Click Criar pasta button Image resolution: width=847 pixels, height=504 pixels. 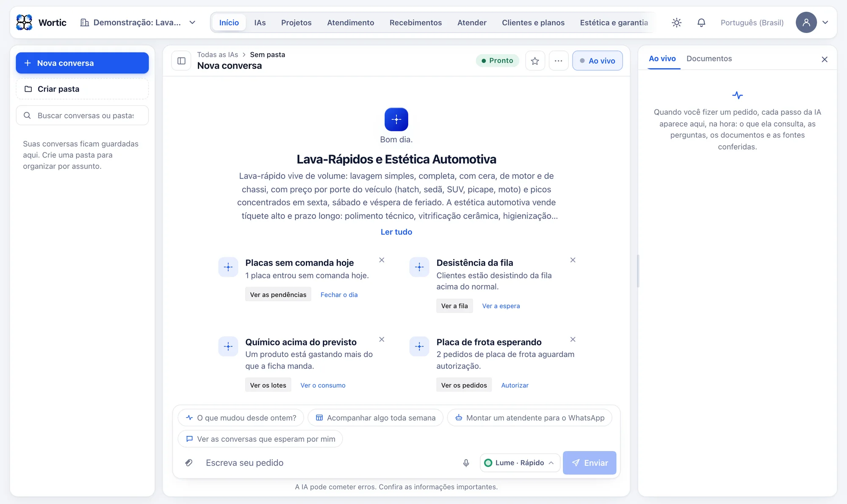(82, 89)
